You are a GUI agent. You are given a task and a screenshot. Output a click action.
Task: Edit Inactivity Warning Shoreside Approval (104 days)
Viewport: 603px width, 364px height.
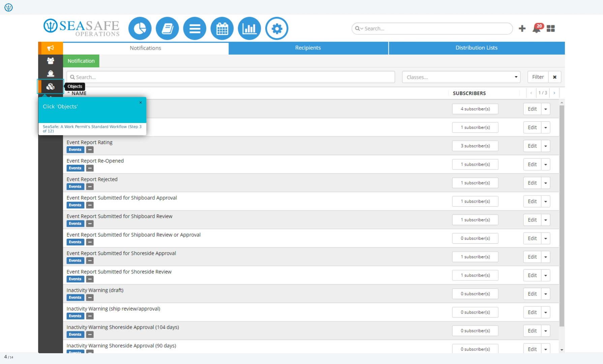[x=532, y=331]
